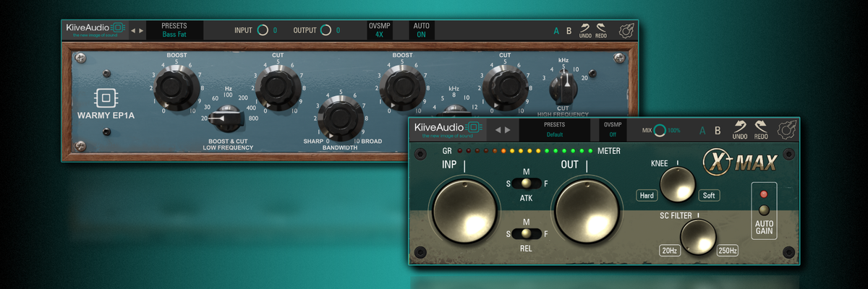Select the Soft knee button
The height and width of the screenshot is (289, 868).
click(709, 196)
